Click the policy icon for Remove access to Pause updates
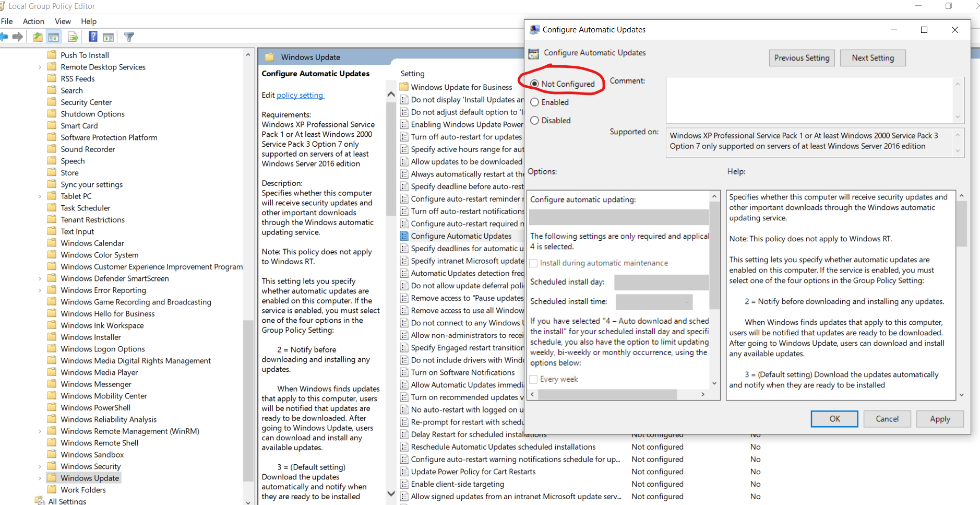 [x=404, y=298]
